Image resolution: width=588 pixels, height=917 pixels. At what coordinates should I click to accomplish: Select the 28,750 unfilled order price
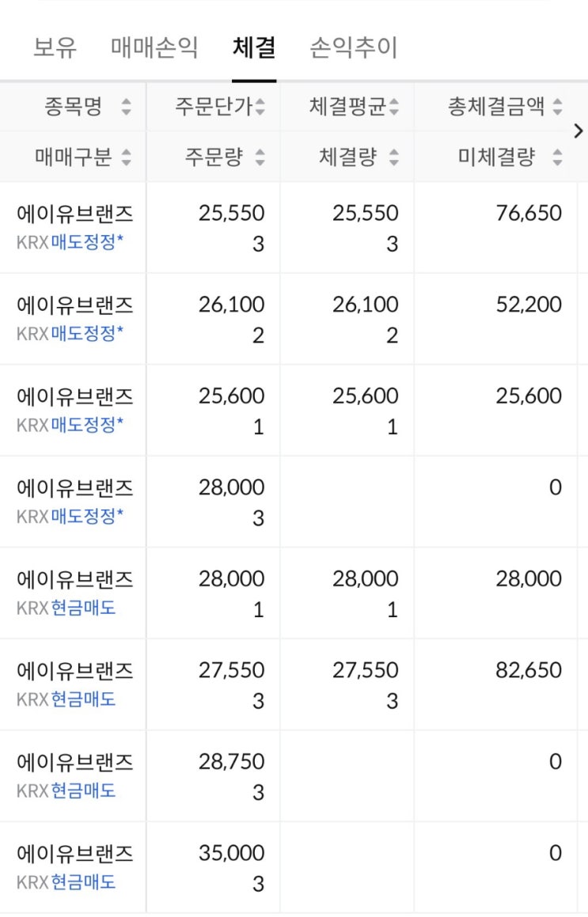[231, 762]
